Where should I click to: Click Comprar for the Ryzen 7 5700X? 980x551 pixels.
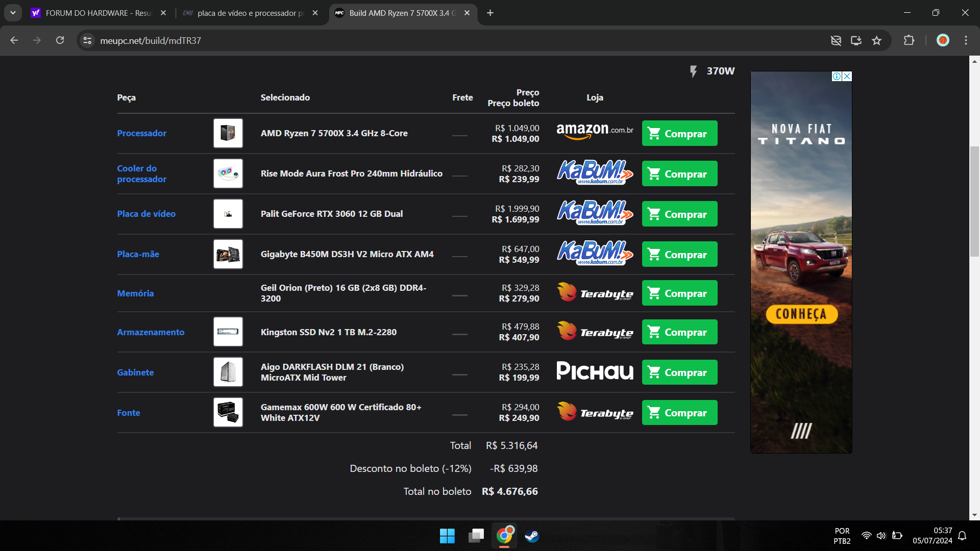coord(679,133)
